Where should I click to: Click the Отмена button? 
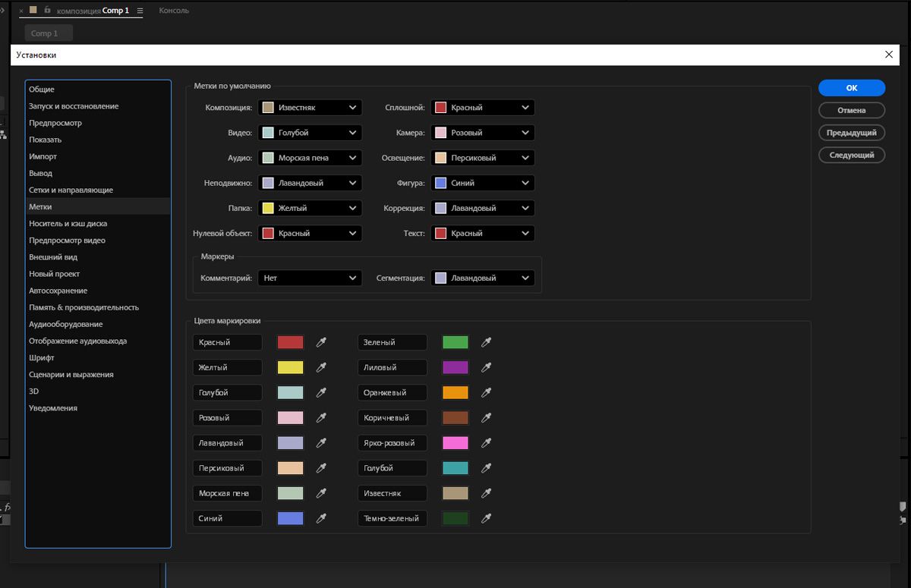[x=852, y=110]
